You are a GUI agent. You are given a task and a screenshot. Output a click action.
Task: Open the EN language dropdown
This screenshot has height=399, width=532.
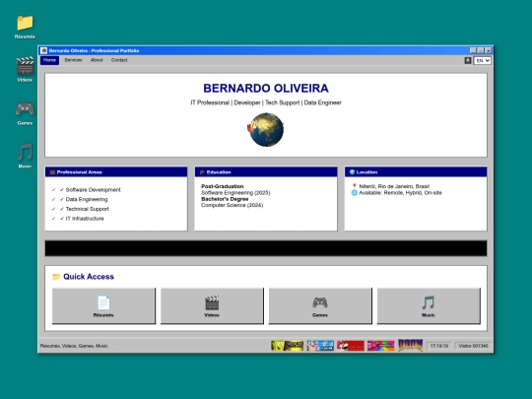pos(482,60)
